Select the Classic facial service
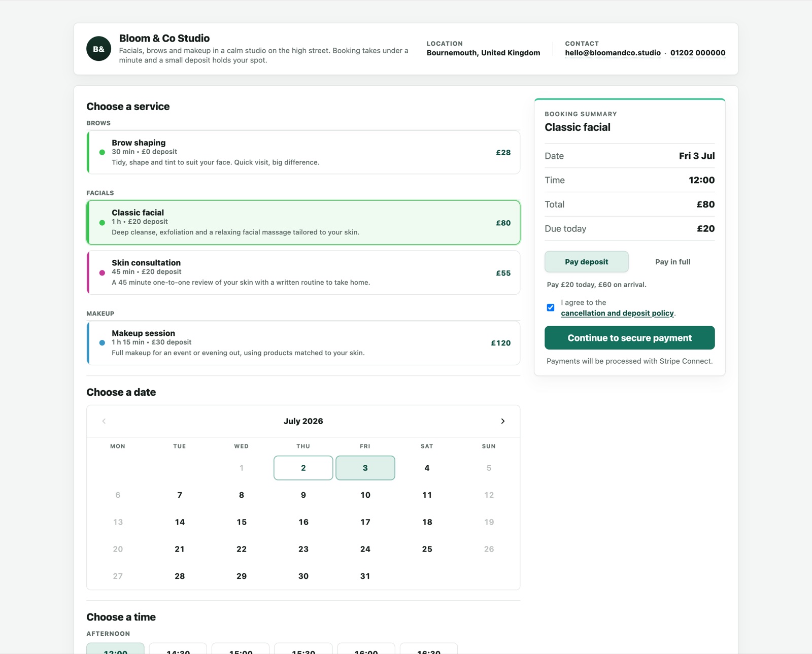This screenshot has height=654, width=812. point(303,222)
